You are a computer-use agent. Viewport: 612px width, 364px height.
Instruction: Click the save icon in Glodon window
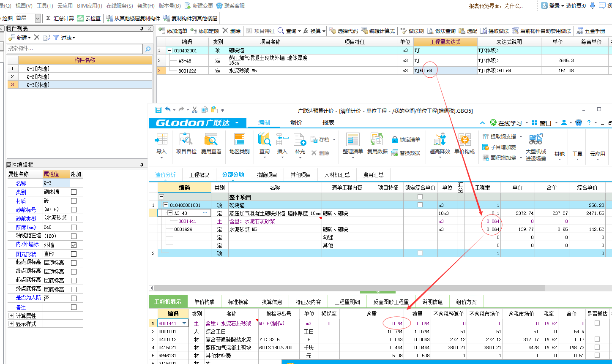[x=158, y=110]
